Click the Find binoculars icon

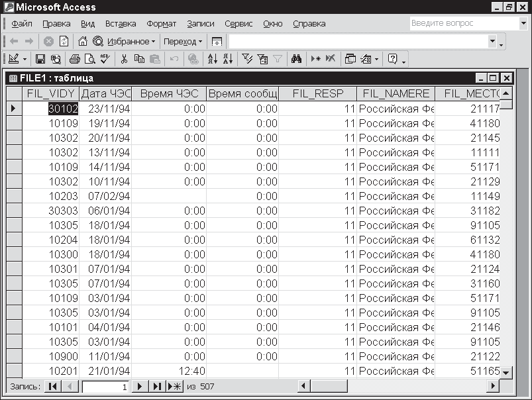pyautogui.click(x=296, y=59)
